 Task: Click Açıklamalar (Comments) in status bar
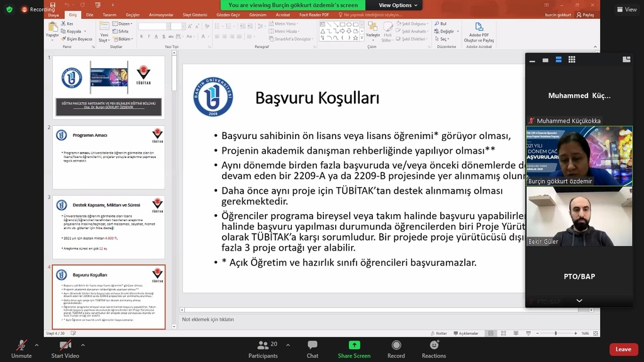click(466, 333)
